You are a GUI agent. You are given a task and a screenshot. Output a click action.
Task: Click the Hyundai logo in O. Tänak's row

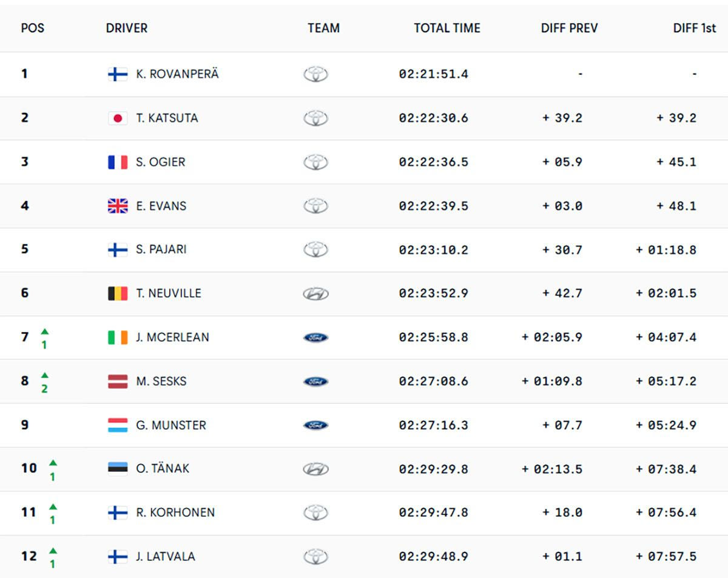[315, 469]
